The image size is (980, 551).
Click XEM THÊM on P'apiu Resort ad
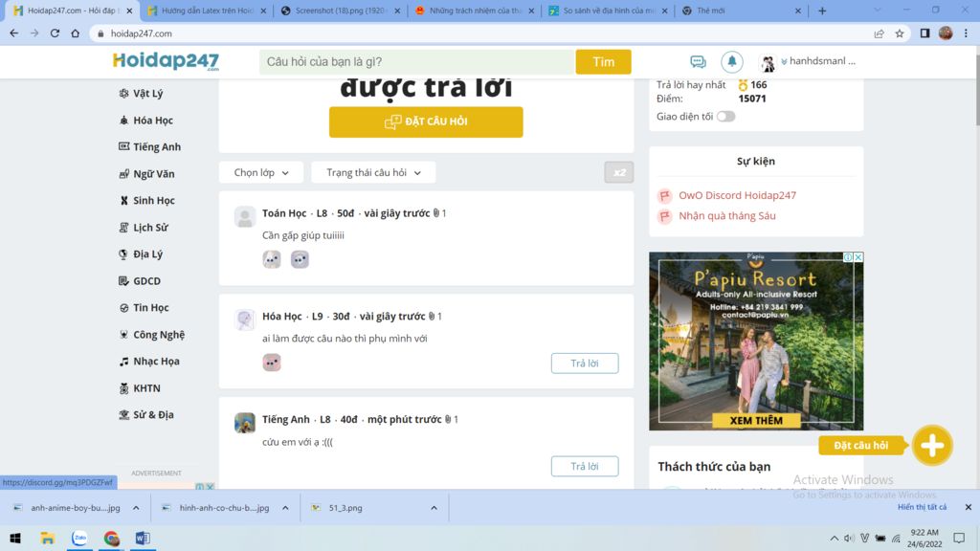pos(756,421)
